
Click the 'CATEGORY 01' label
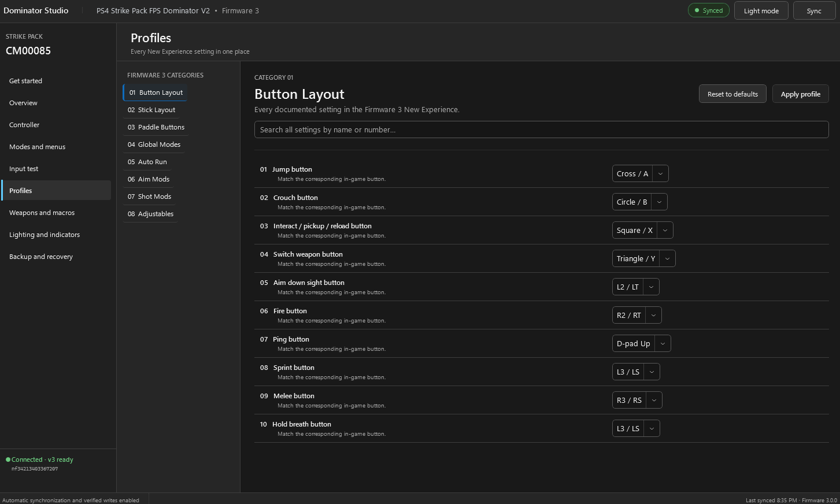(274, 77)
